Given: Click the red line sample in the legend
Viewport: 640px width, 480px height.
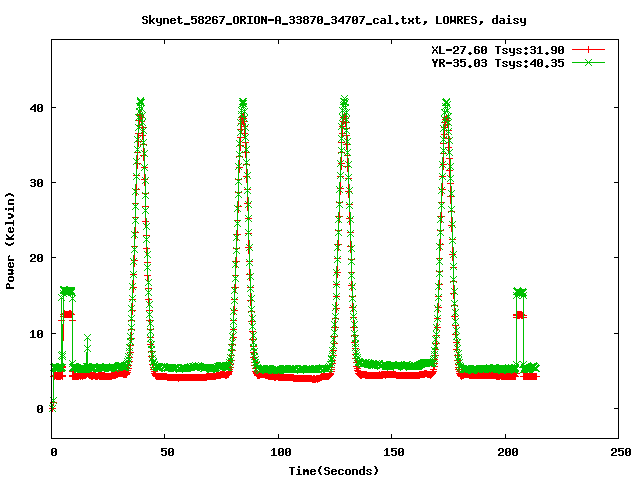Looking at the screenshot, I should click(588, 50).
